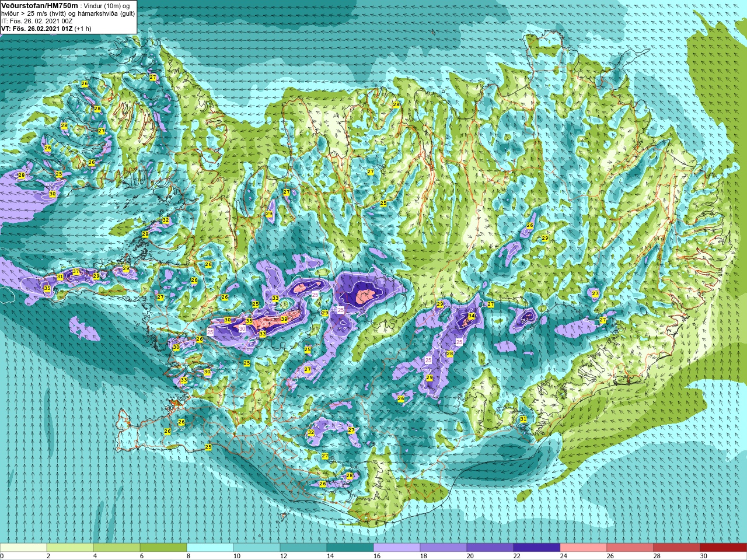The width and height of the screenshot is (747, 560).
Task: Click the yellow 34 gust label on map
Action: tap(472, 316)
